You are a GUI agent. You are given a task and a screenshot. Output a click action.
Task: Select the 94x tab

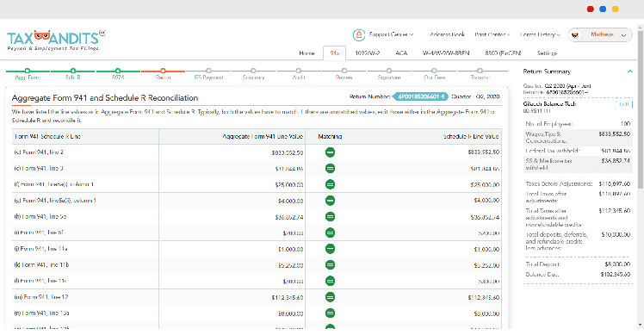pos(334,53)
